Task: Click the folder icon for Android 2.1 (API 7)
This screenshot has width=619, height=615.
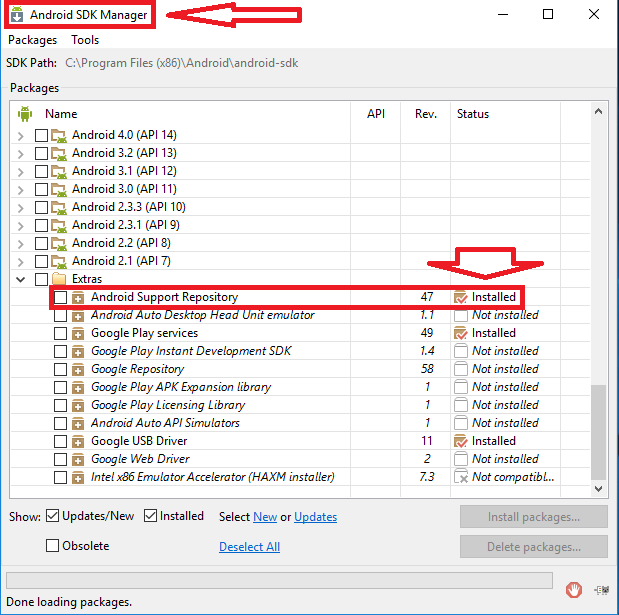Action: (x=59, y=261)
